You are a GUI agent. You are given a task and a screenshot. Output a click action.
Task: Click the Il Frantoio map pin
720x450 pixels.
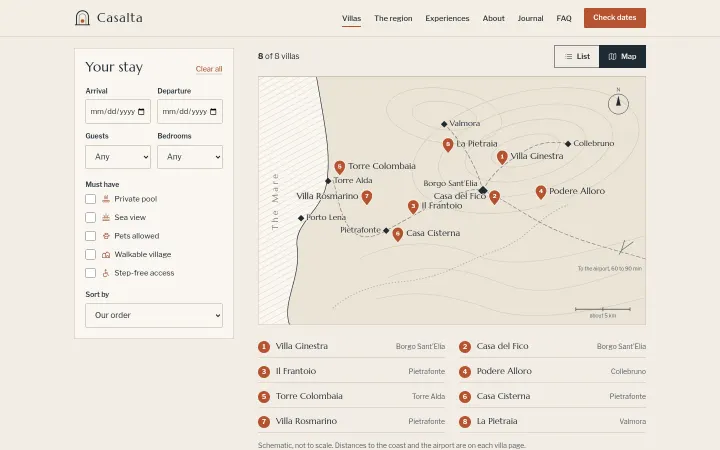pos(413,207)
